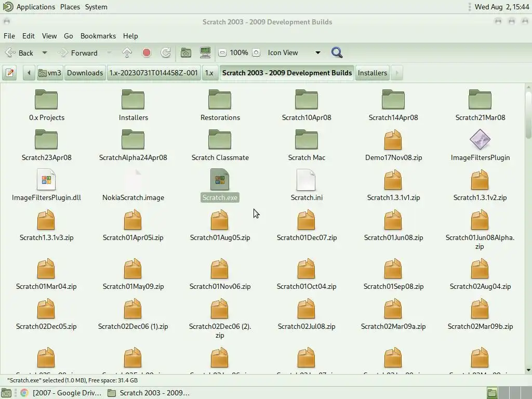Select the Scratch.exe file icon
The height and width of the screenshot is (399, 532).
220,180
